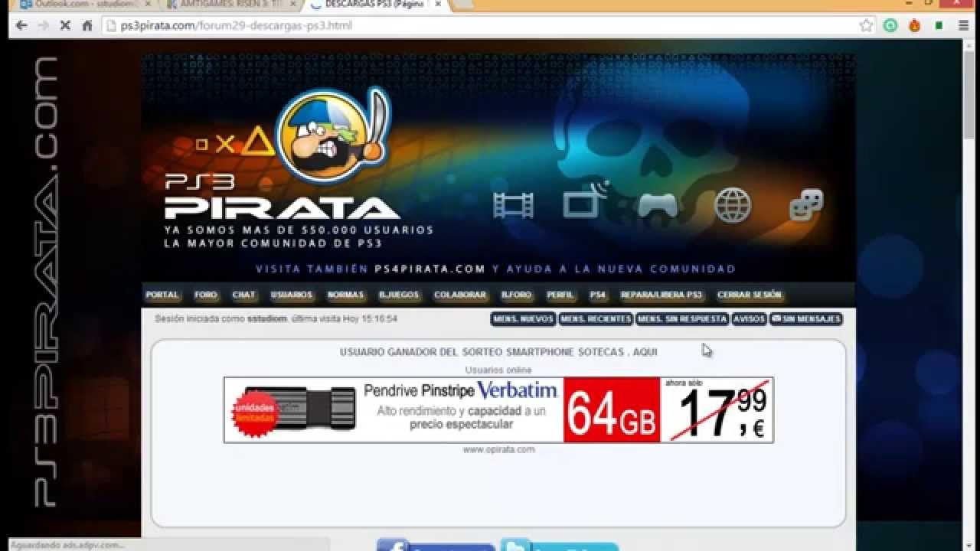Viewport: 980px width, 551px height.
Task: Switch to the Outlook.com browser tab
Action: tap(84, 5)
